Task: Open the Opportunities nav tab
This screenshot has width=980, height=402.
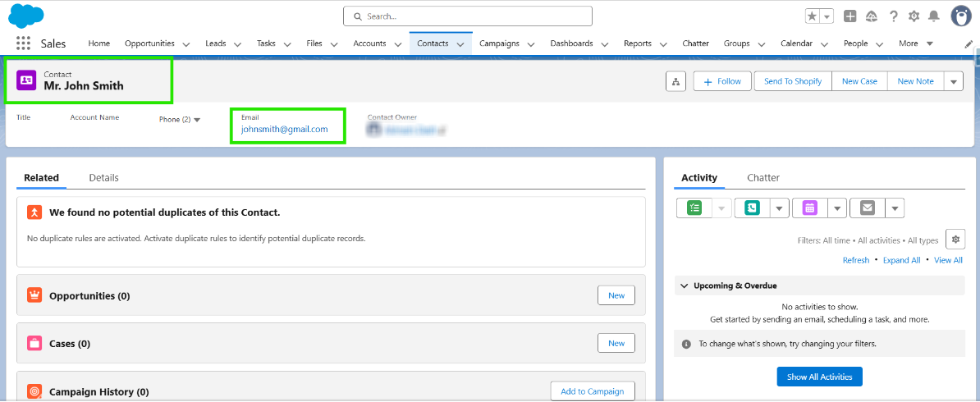Action: (x=150, y=43)
